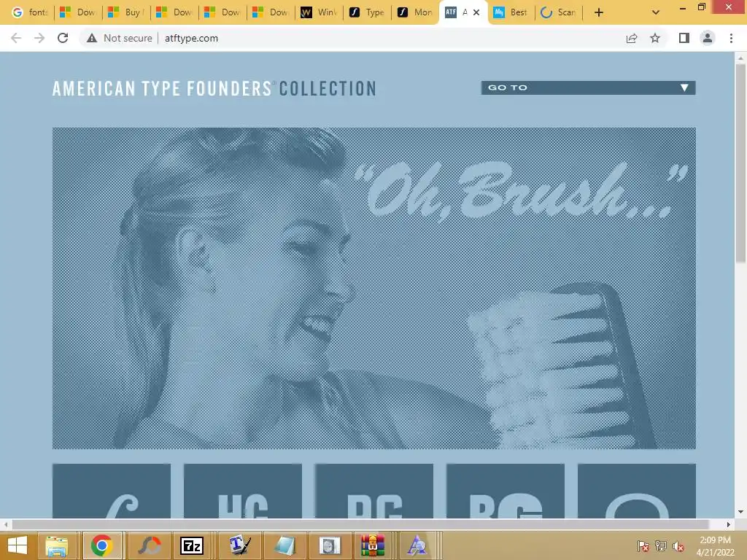Switch to the 'Mon' tab
Viewport: 747px width, 560px height.
pyautogui.click(x=415, y=12)
